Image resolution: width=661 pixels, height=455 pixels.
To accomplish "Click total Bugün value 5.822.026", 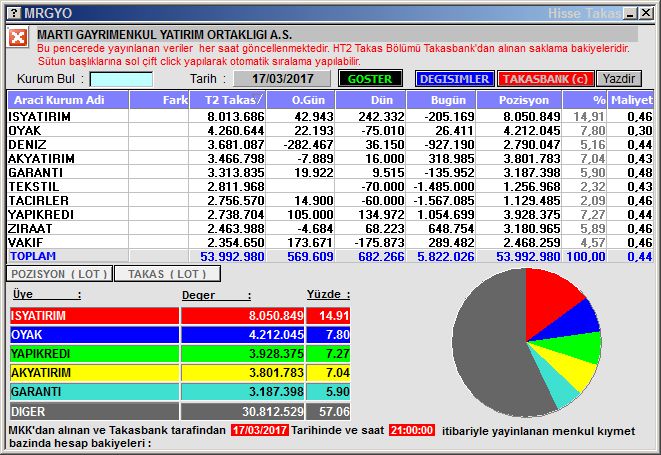I will pyautogui.click(x=446, y=256).
